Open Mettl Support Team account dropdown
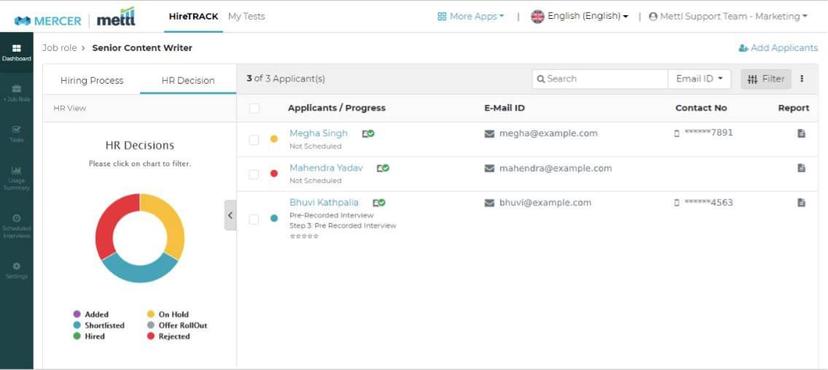 point(728,16)
